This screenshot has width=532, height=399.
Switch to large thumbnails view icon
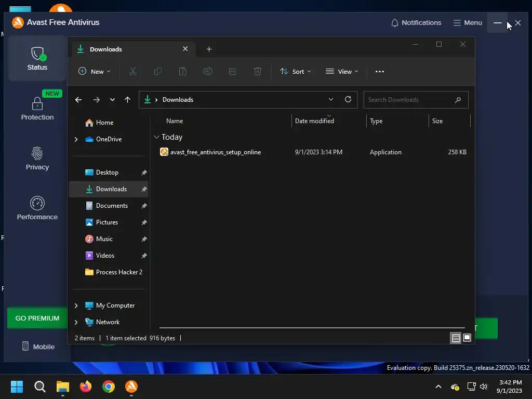(x=467, y=338)
